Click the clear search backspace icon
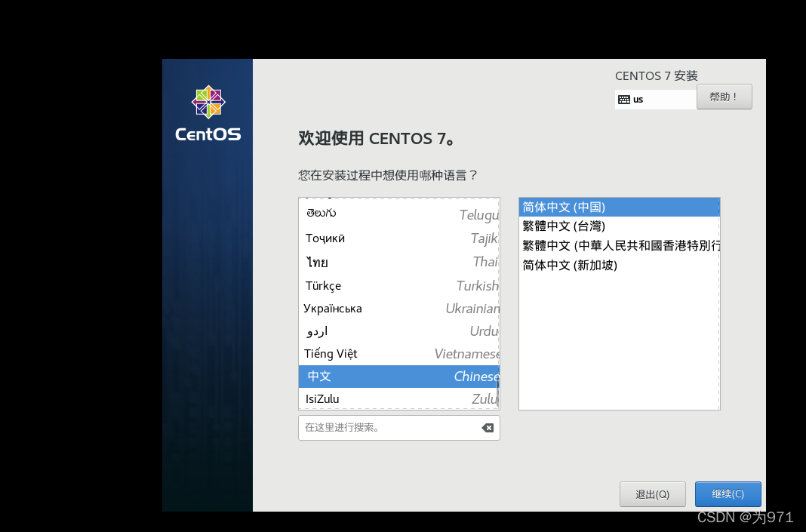The height and width of the screenshot is (532, 806). point(488,428)
